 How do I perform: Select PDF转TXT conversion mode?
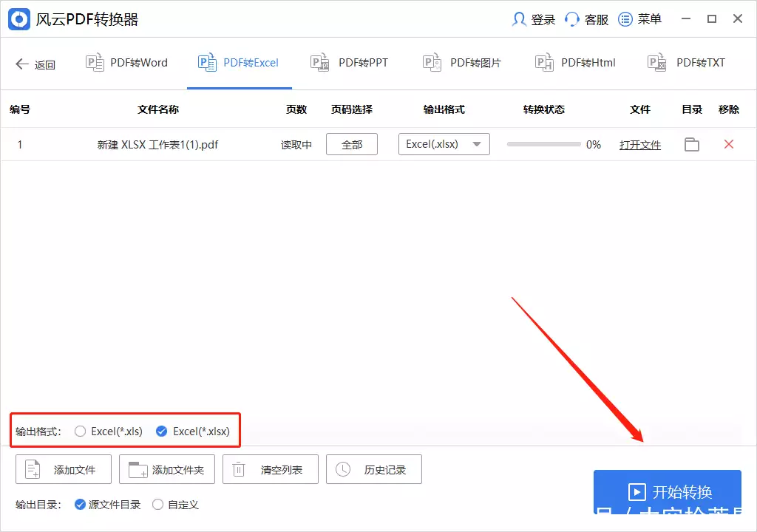687,63
